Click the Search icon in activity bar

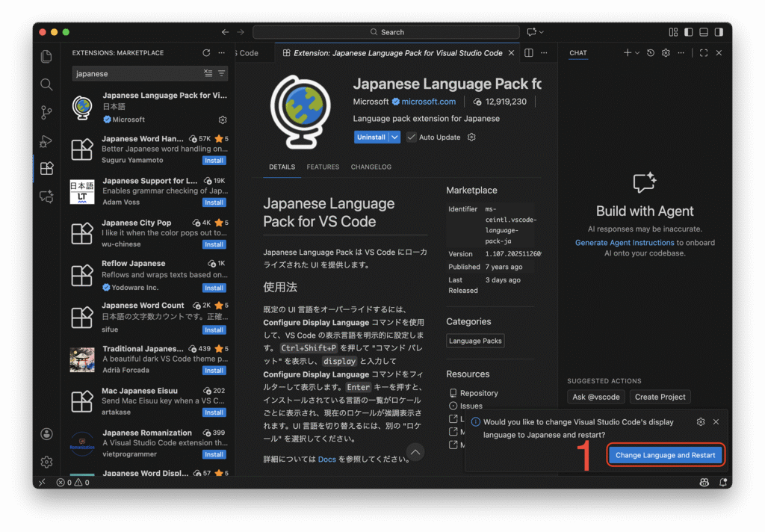[46, 84]
